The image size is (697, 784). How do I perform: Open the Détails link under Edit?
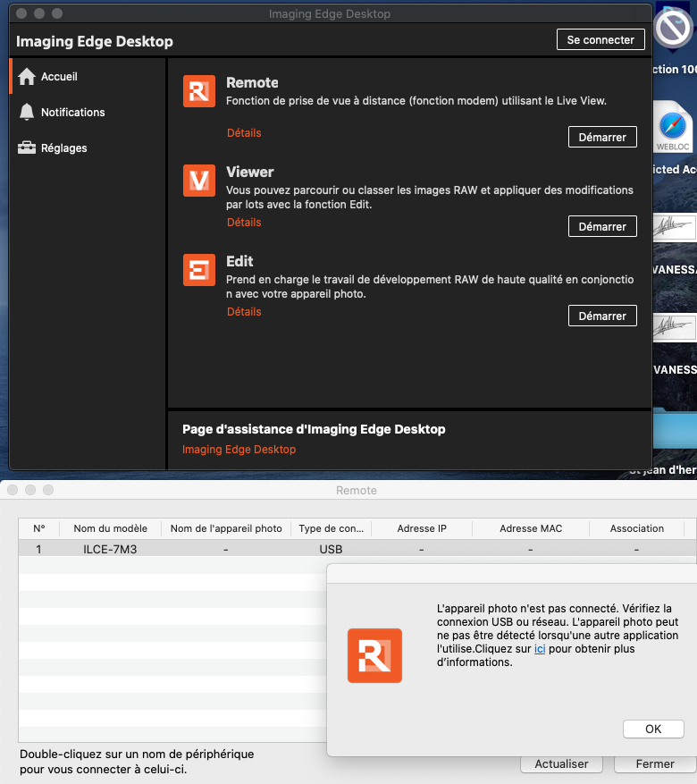coord(244,312)
